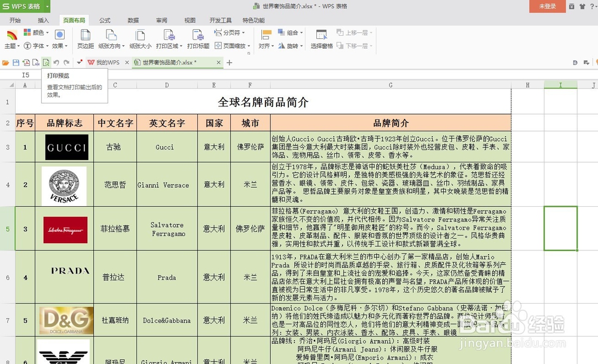The height and width of the screenshot is (364, 598).
Task: Open the 颜色 theme colors dropdown
Action: click(36, 33)
